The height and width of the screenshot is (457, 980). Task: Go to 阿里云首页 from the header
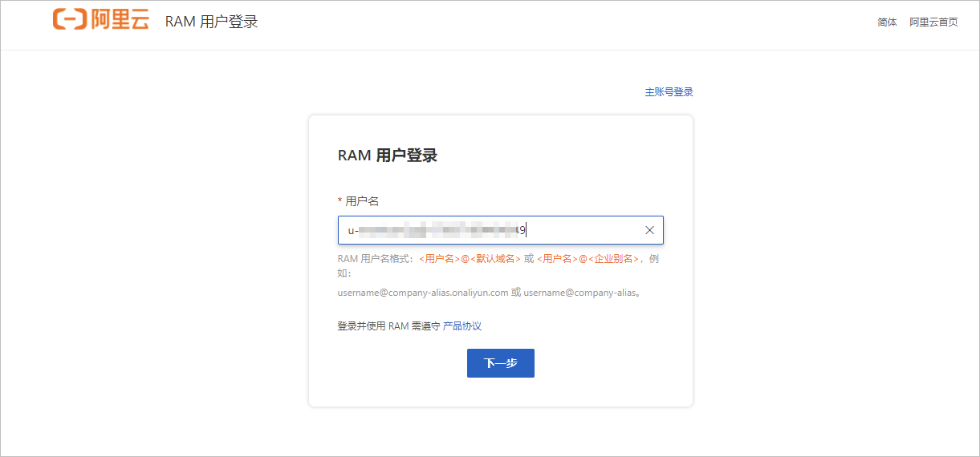tap(933, 22)
